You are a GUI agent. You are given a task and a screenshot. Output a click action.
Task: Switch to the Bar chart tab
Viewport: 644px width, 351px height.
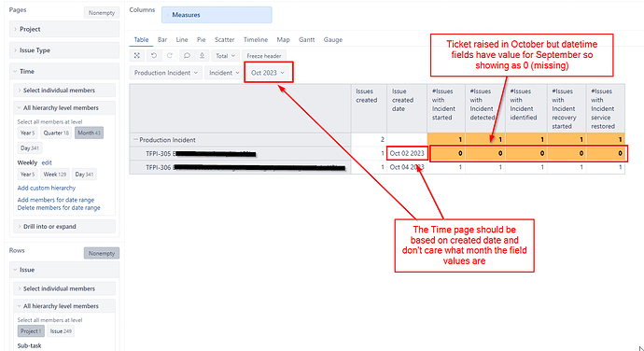click(162, 40)
